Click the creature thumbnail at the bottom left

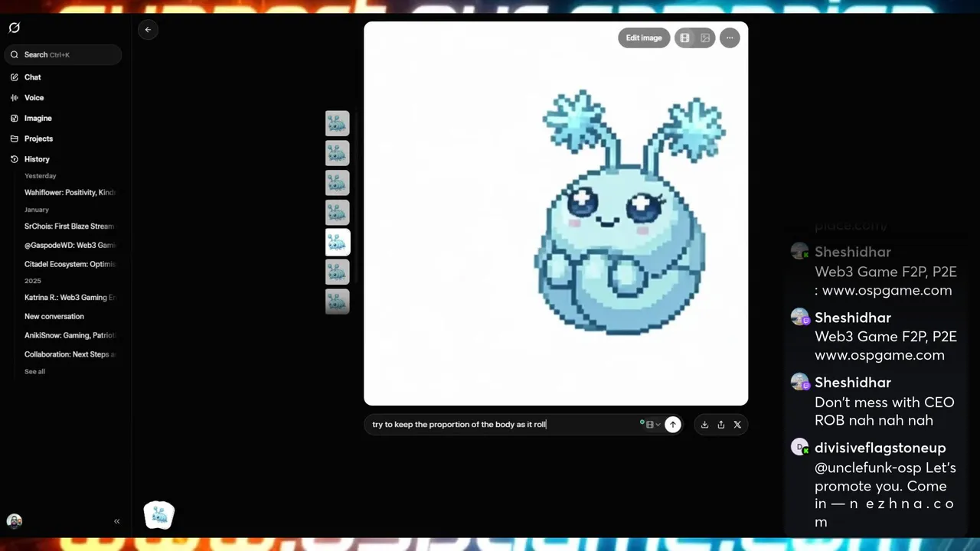pyautogui.click(x=159, y=516)
